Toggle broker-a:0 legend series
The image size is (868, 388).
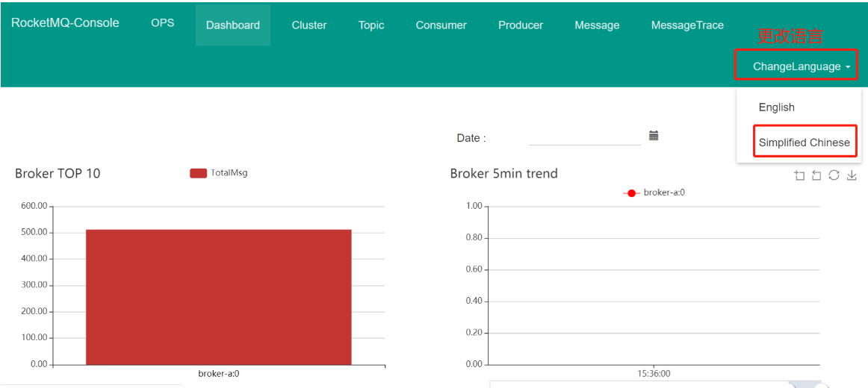point(654,193)
